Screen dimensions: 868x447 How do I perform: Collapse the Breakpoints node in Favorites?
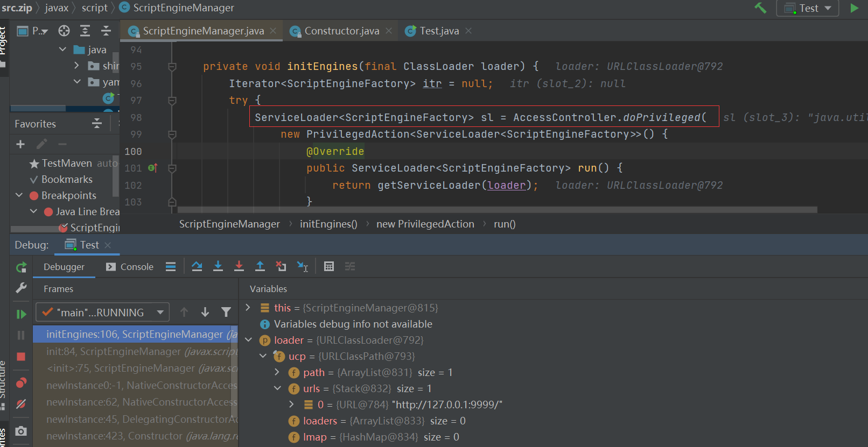(19, 195)
